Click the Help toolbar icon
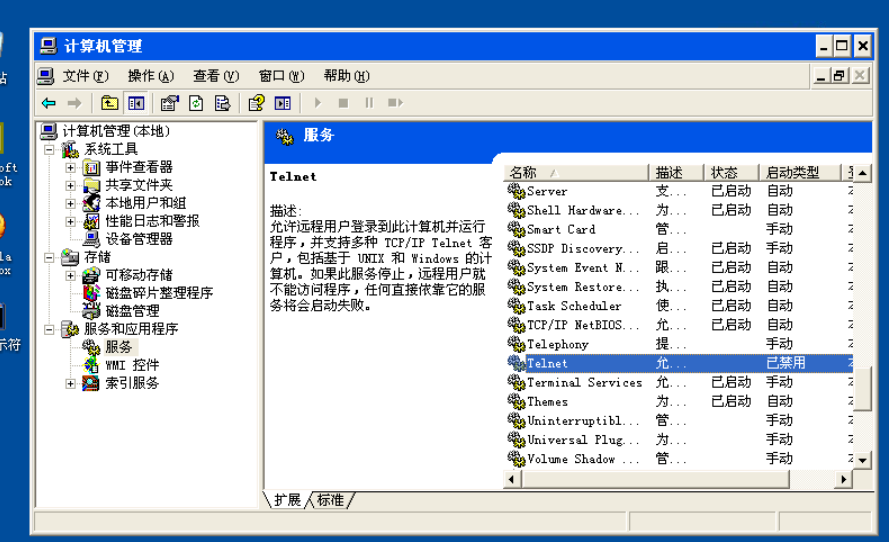 click(x=256, y=103)
